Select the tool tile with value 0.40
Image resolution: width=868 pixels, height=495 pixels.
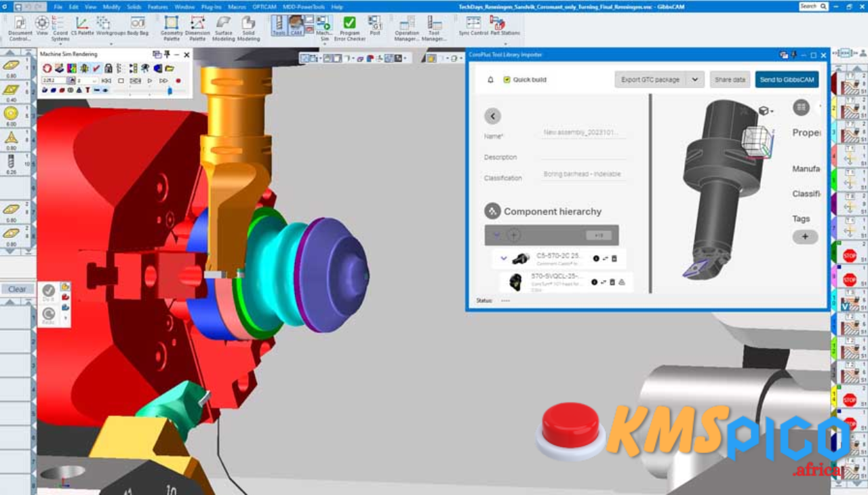point(14,92)
